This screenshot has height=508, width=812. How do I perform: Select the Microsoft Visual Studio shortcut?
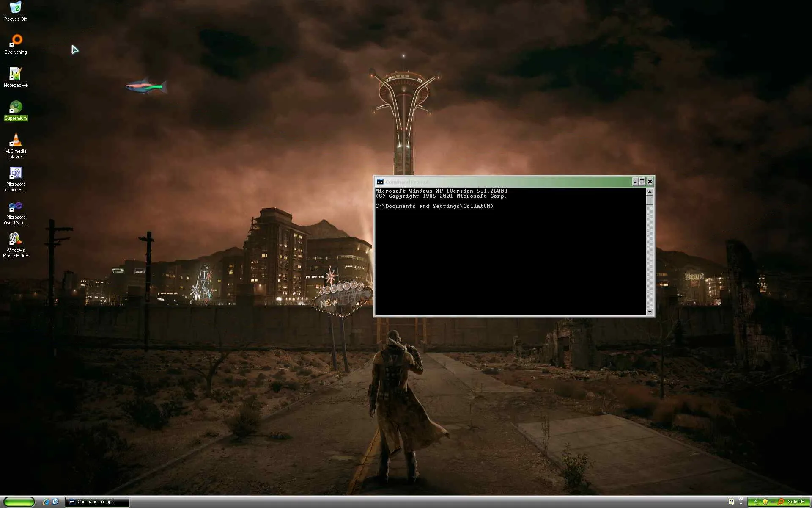click(x=16, y=207)
